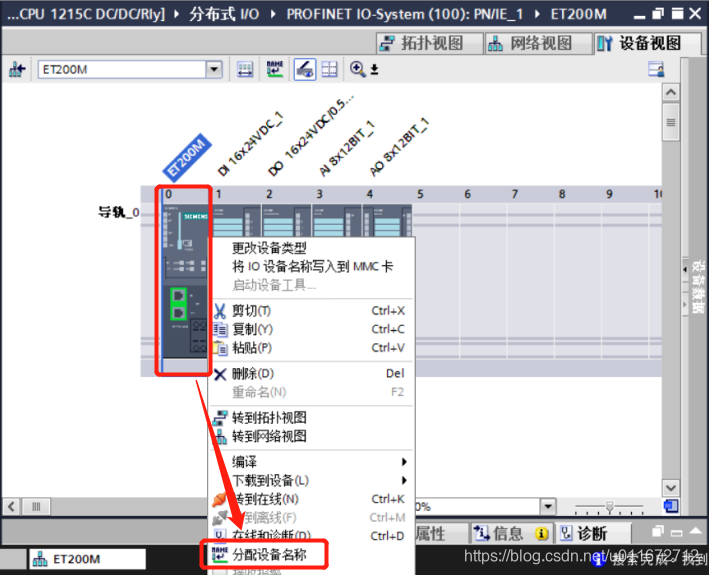Click PROFINET IO-System breadcrumb
709x575 pixels.
point(405,14)
